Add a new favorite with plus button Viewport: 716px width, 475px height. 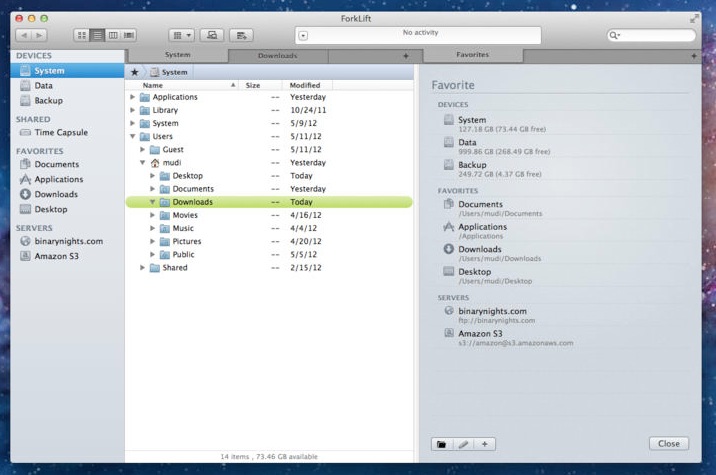[x=484, y=444]
